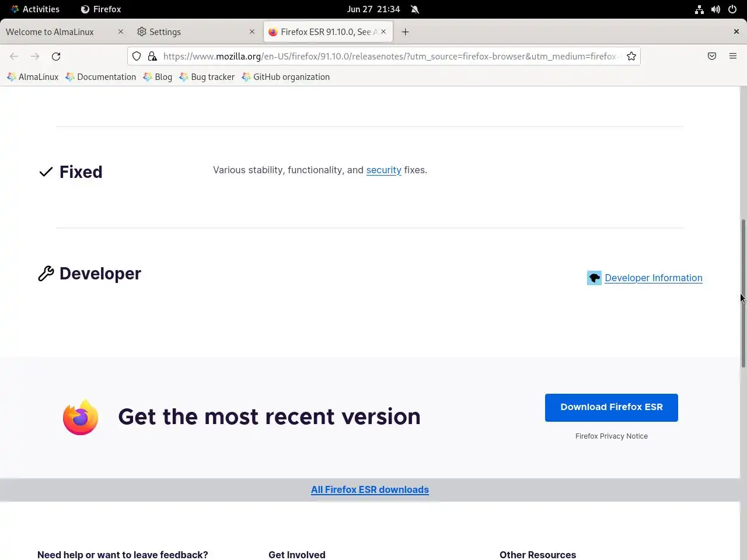Open network status icon in top bar
747x560 pixels.
(x=699, y=9)
